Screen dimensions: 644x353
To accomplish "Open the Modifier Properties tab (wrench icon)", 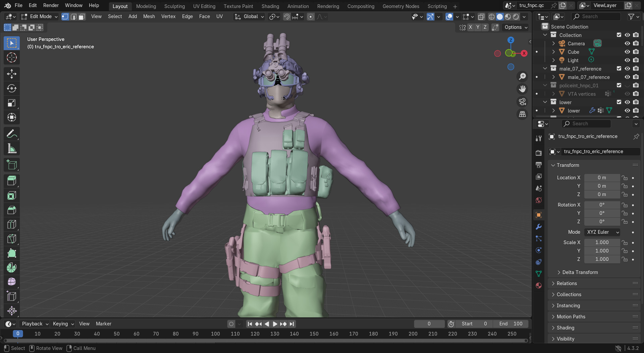I will pos(538,227).
